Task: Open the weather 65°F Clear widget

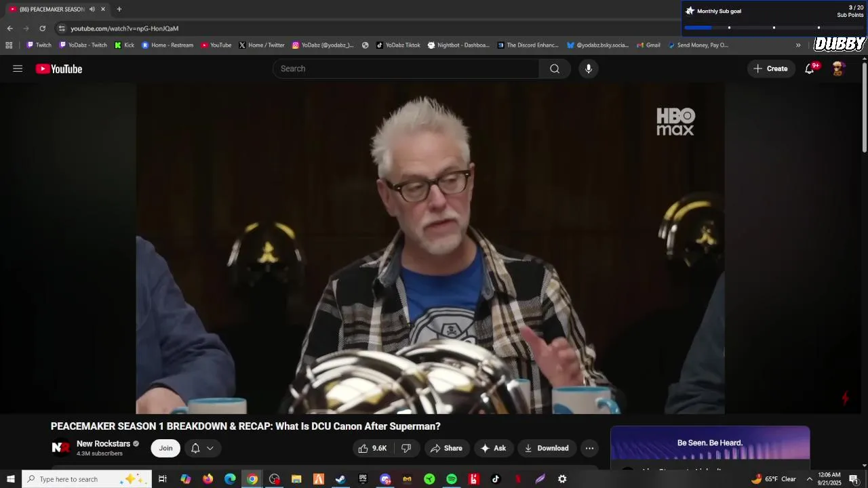Action: tap(773, 479)
